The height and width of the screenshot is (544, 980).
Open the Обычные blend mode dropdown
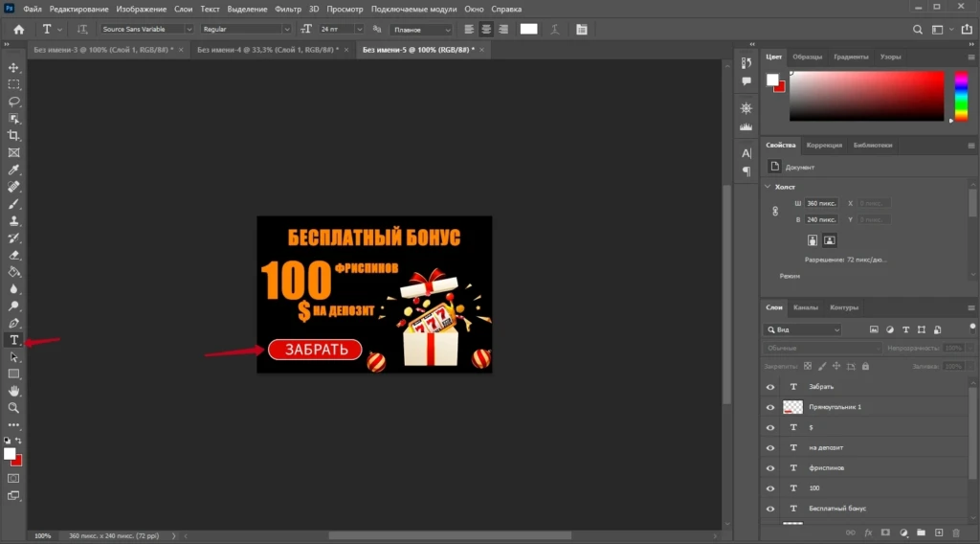pyautogui.click(x=822, y=348)
